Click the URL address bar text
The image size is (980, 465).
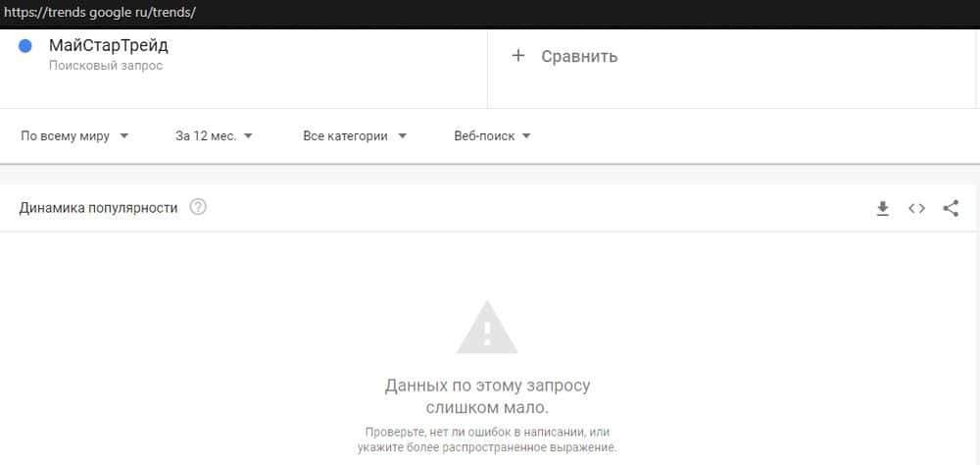tap(100, 12)
